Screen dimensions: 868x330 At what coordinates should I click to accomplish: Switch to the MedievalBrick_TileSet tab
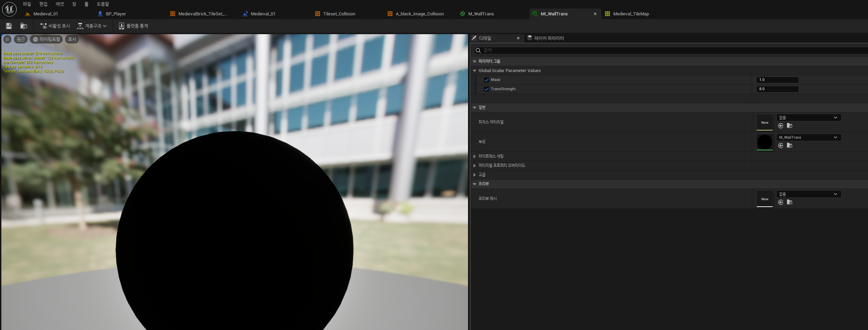[x=202, y=14]
